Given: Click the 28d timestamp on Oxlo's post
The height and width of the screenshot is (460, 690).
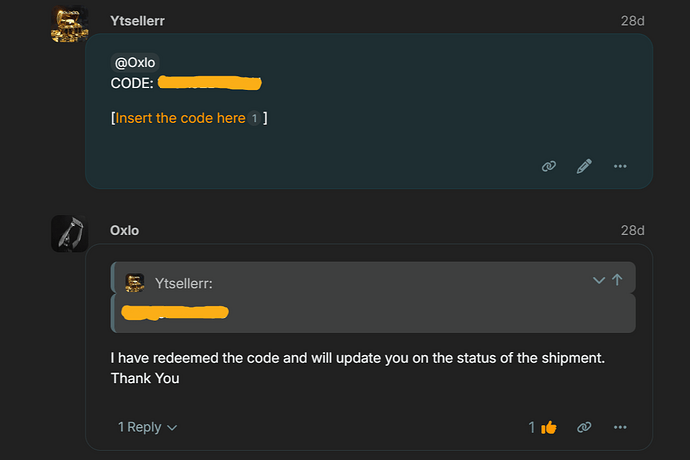Looking at the screenshot, I should [x=632, y=230].
